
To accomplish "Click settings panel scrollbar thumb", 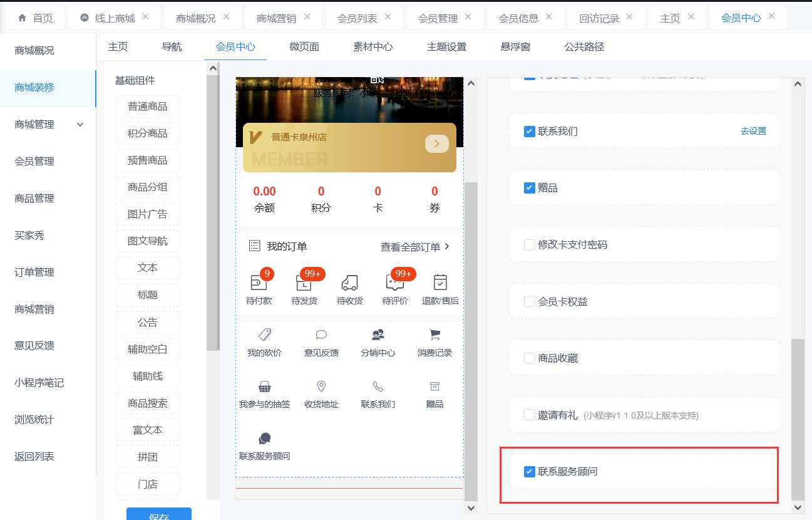I will 798,419.
